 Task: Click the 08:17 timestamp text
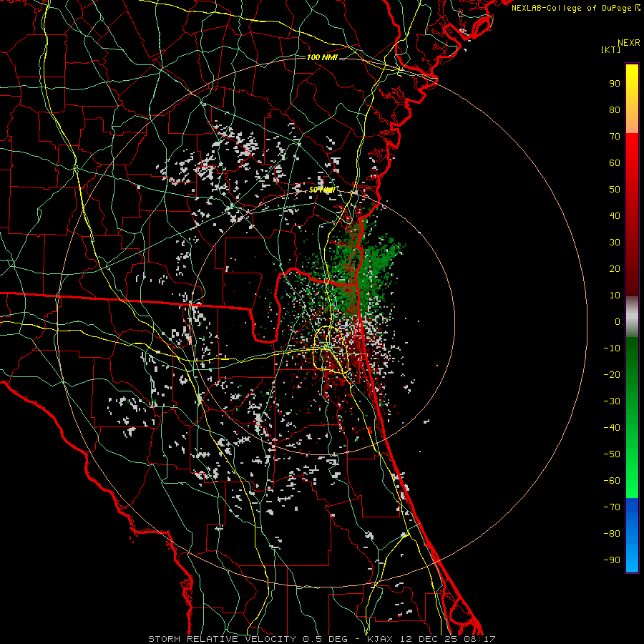point(479,639)
